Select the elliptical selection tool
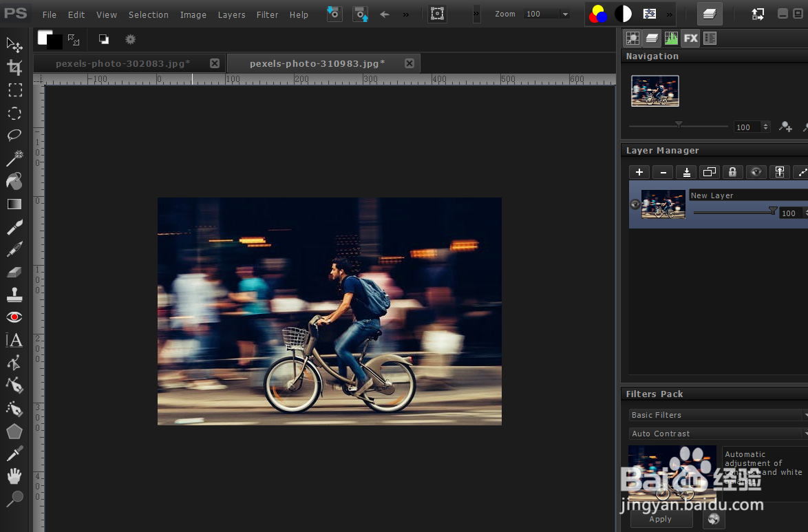 pos(14,113)
